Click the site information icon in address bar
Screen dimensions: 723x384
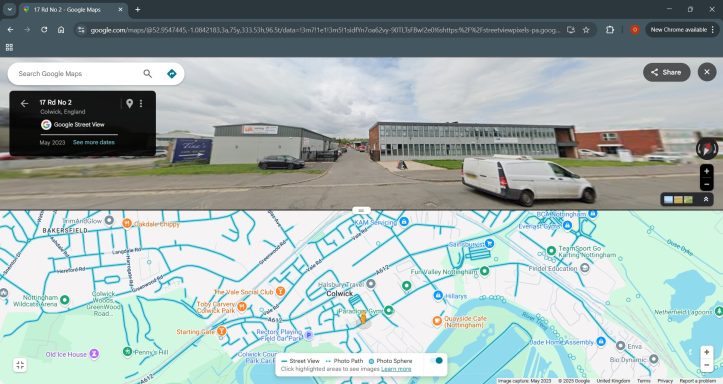pyautogui.click(x=81, y=30)
